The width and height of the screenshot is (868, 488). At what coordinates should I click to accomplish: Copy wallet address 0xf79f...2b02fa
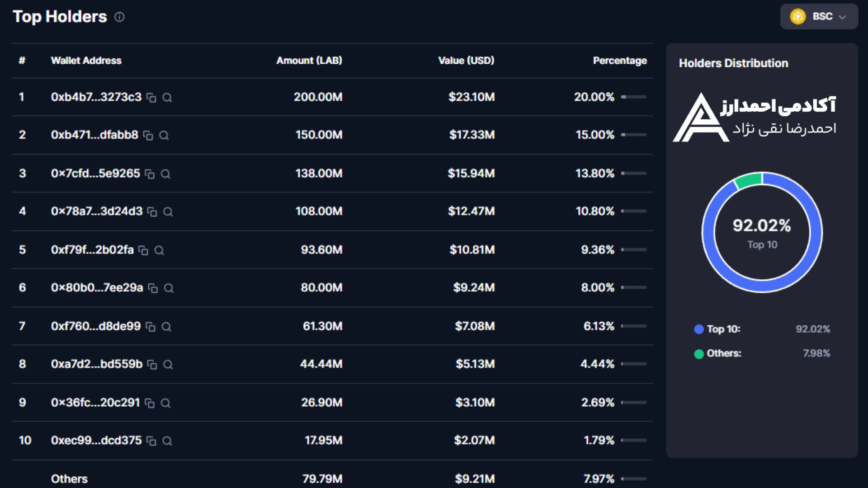point(143,250)
